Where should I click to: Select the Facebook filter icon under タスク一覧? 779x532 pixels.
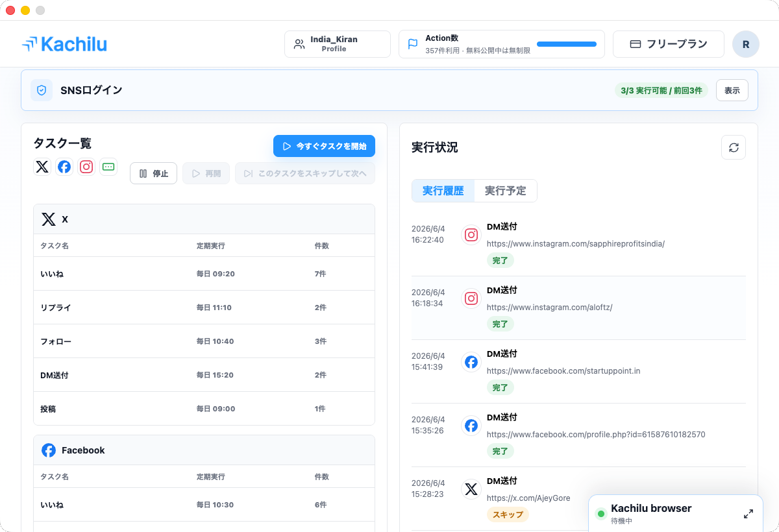click(x=64, y=167)
